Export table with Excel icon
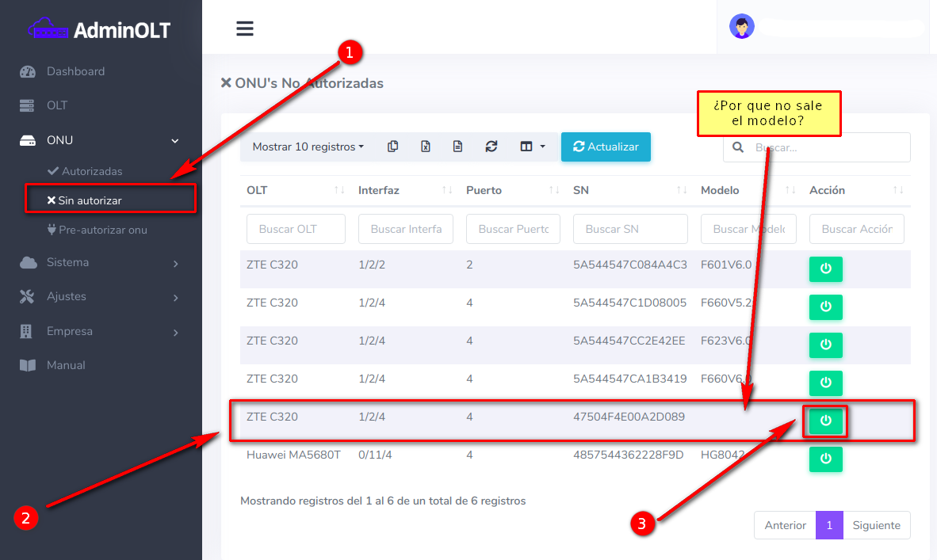Screen dimensions: 937x560 426,147
